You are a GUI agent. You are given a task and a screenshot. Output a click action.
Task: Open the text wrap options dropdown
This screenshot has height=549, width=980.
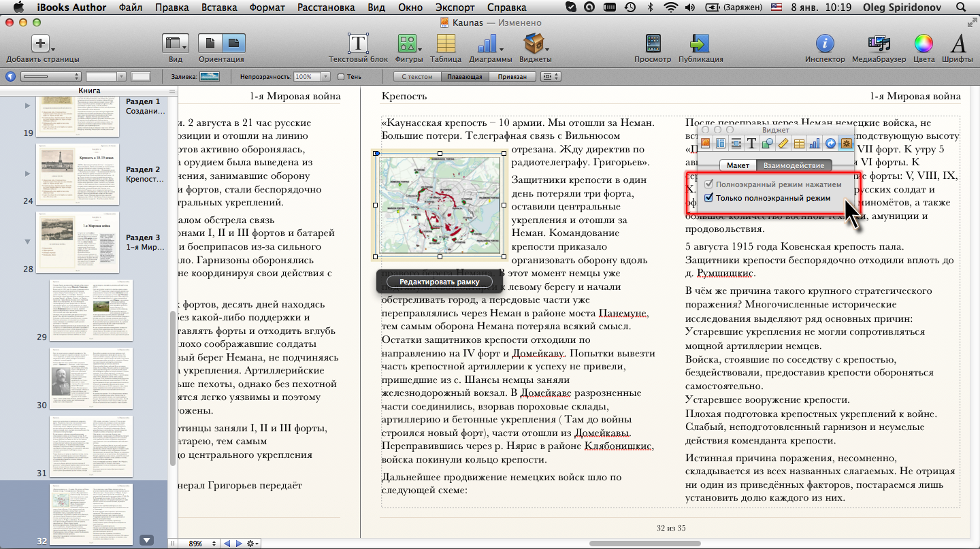(x=550, y=77)
